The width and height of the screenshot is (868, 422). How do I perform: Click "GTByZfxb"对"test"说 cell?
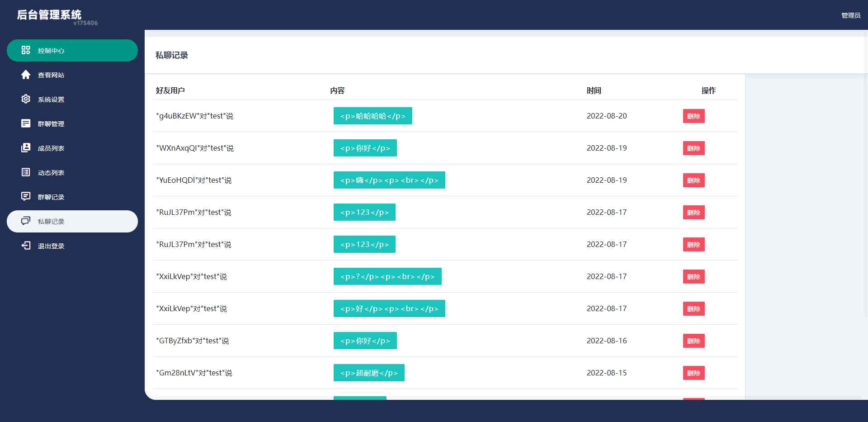coord(193,341)
